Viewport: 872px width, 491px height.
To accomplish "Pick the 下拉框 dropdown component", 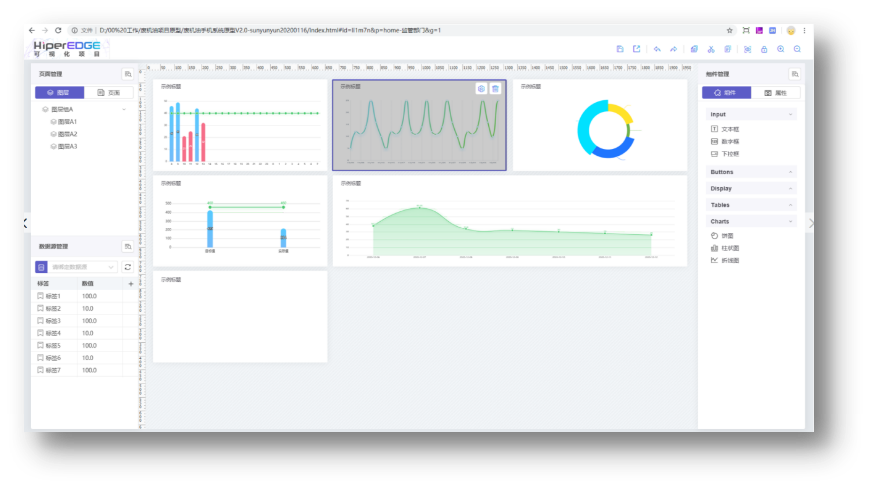I will pos(725,153).
